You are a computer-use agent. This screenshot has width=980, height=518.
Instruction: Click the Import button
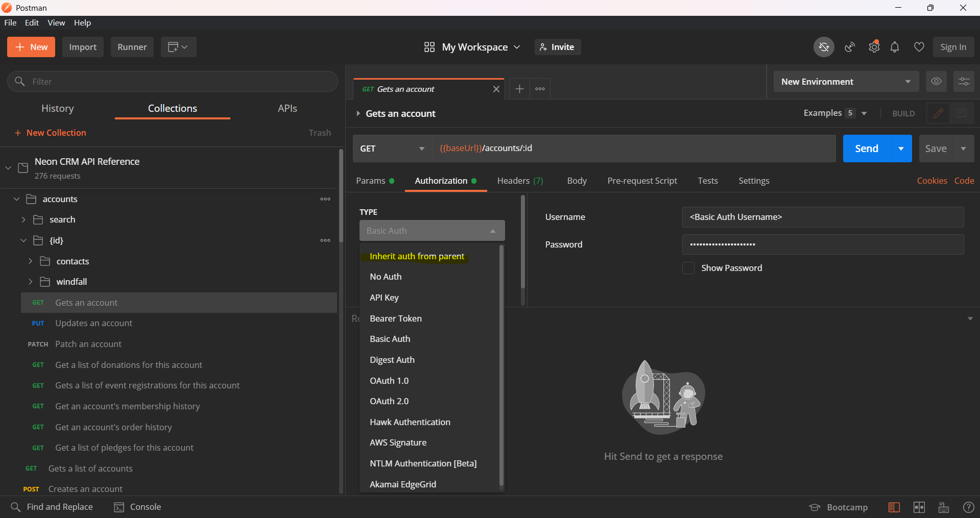83,47
